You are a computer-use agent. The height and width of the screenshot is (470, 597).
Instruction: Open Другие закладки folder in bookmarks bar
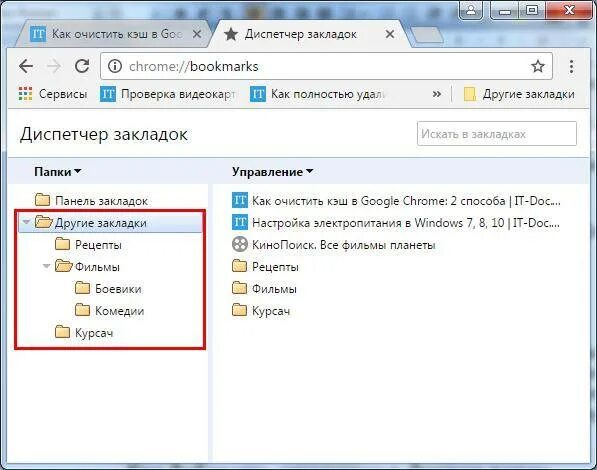519,94
